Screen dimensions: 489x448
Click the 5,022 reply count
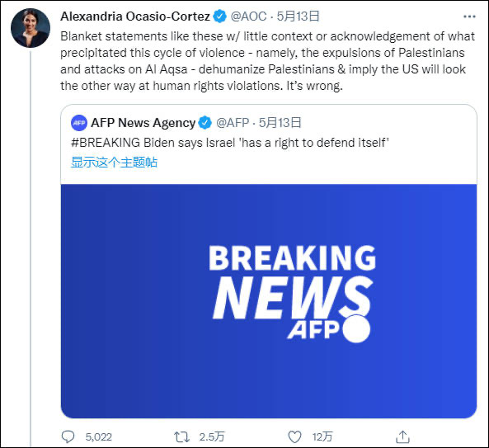[x=99, y=437]
